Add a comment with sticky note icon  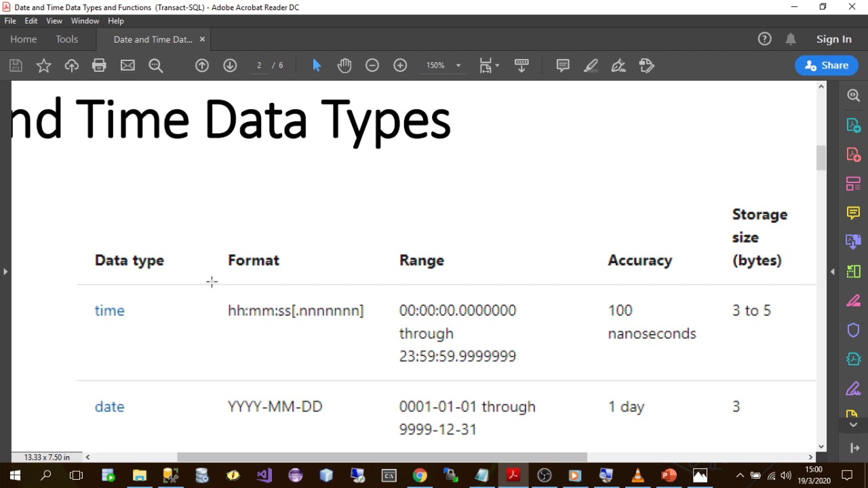(x=563, y=66)
